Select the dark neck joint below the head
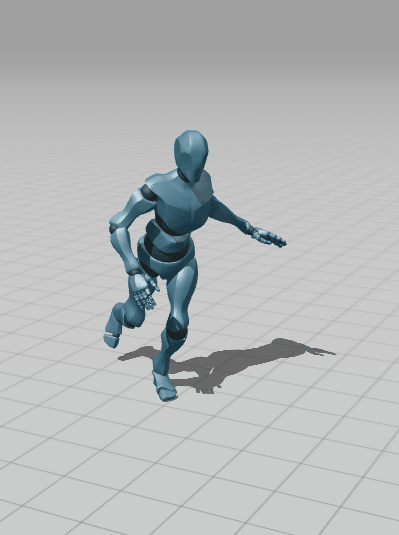Image resolution: width=399 pixels, height=535 pixels. click(183, 176)
